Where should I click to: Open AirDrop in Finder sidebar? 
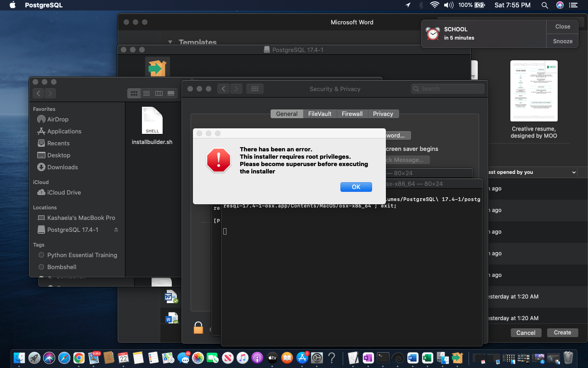57,119
